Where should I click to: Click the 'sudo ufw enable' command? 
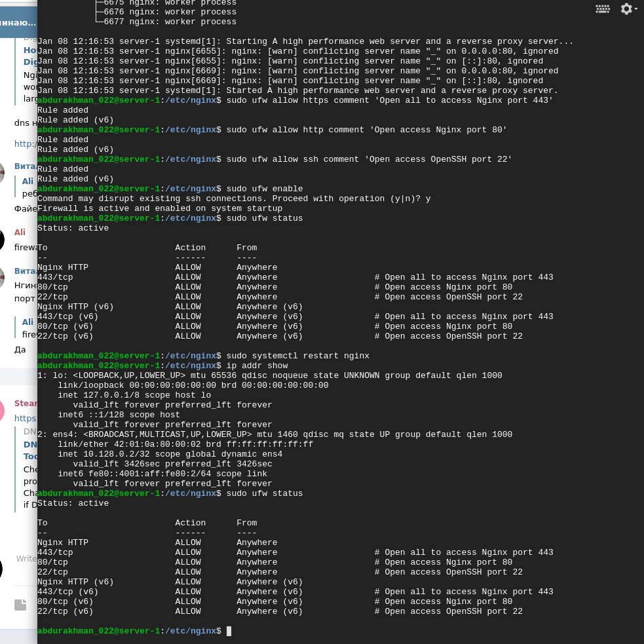click(265, 189)
